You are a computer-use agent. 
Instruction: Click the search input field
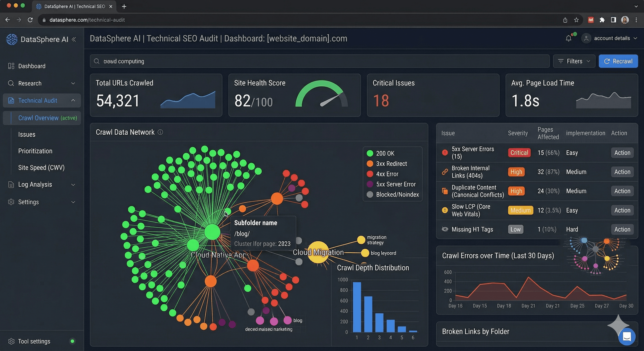(320, 61)
